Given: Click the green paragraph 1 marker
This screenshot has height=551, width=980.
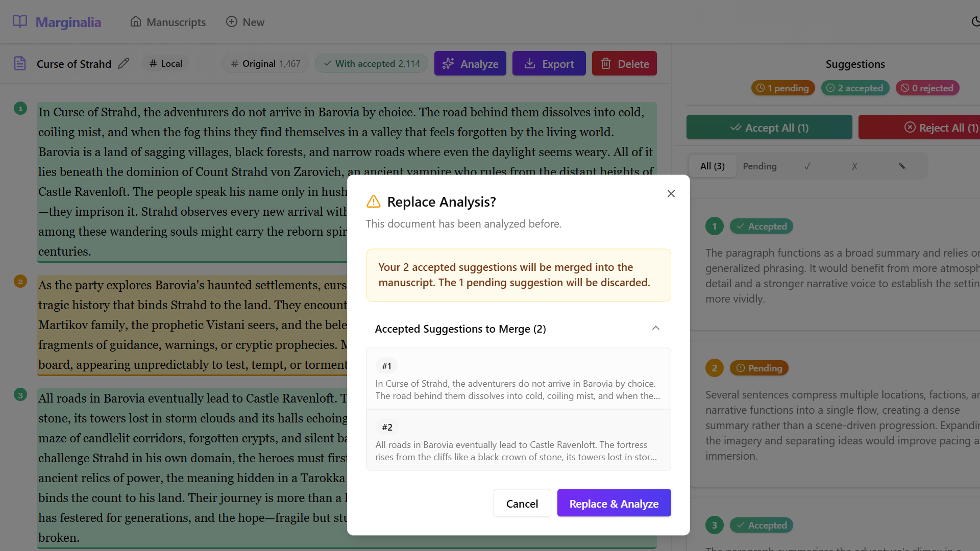Looking at the screenshot, I should (x=20, y=108).
